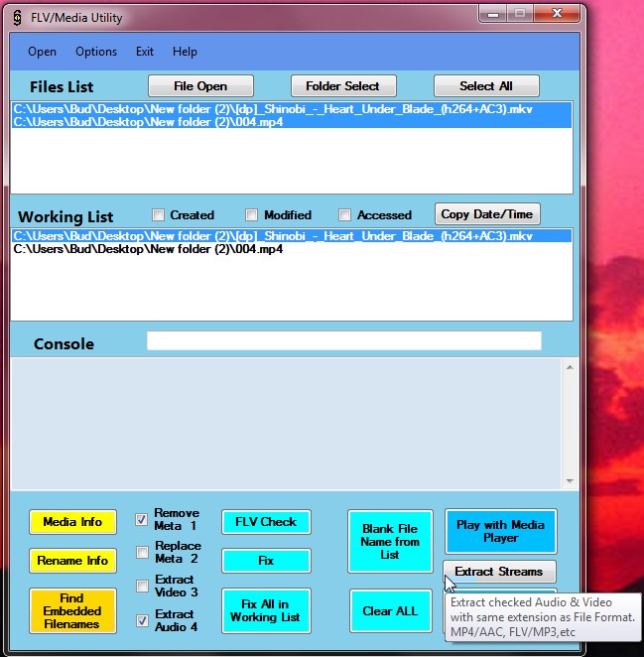Open the Help menu
The width and height of the screenshot is (644, 657).
pyautogui.click(x=185, y=52)
